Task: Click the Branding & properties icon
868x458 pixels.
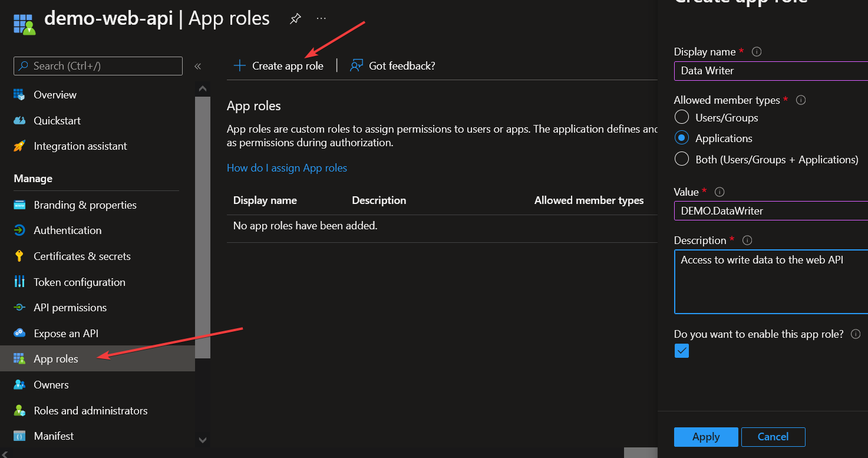Action: [19, 205]
